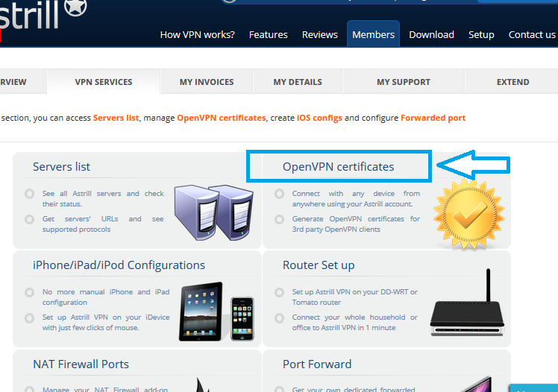Open the Servers list card heading

[x=62, y=167]
